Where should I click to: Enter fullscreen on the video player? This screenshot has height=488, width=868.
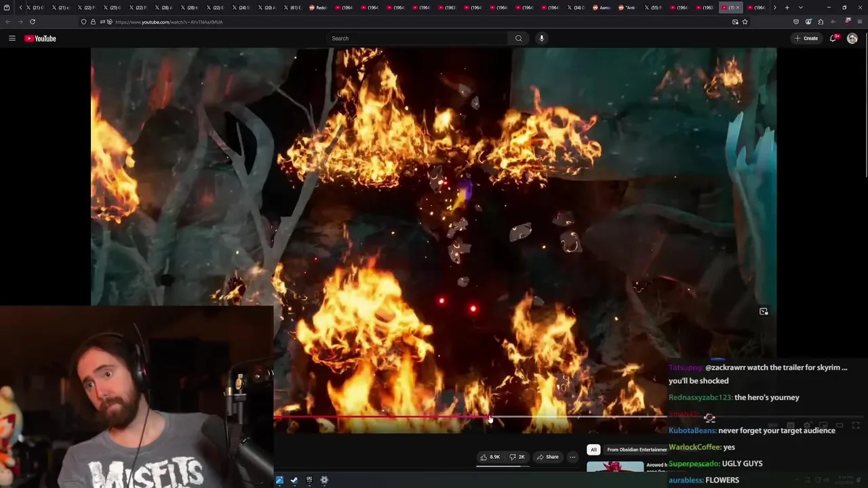856,426
